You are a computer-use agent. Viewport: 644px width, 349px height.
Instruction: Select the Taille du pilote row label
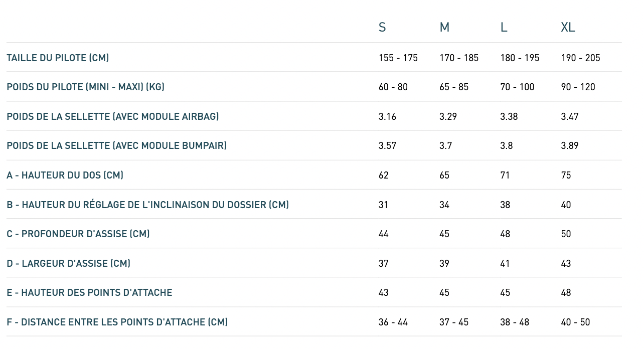pyautogui.click(x=58, y=58)
